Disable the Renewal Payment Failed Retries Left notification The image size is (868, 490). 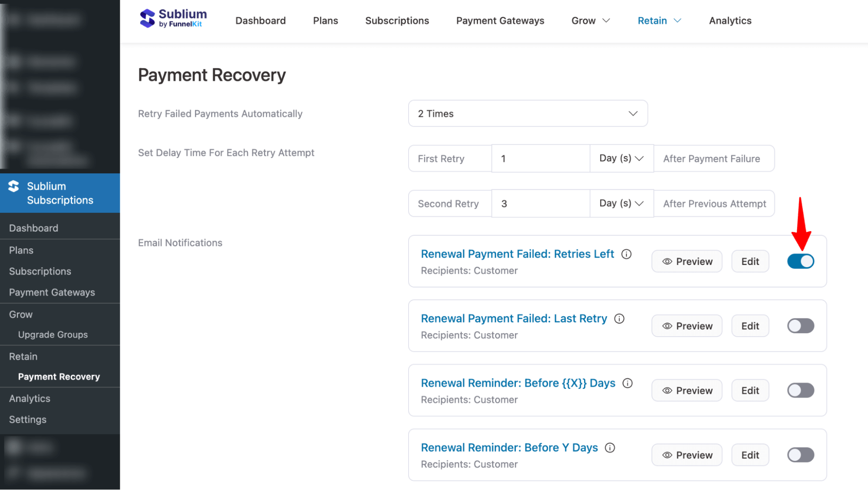800,261
